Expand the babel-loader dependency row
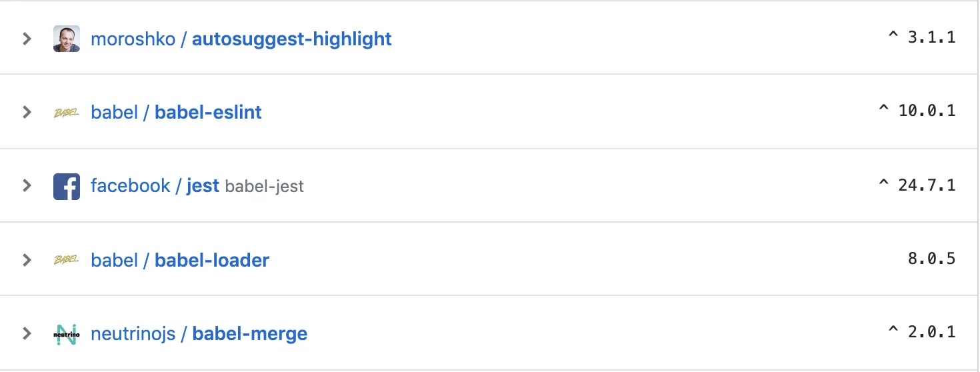The image size is (980, 372). (27, 259)
